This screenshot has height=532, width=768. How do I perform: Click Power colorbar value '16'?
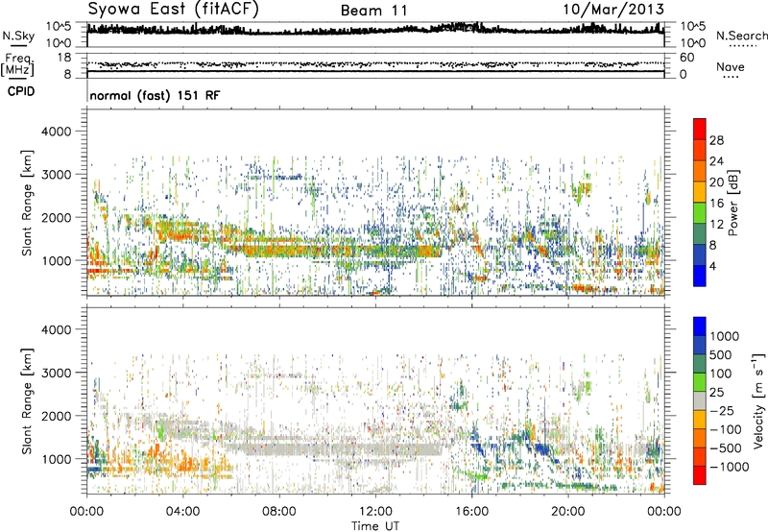tap(716, 204)
